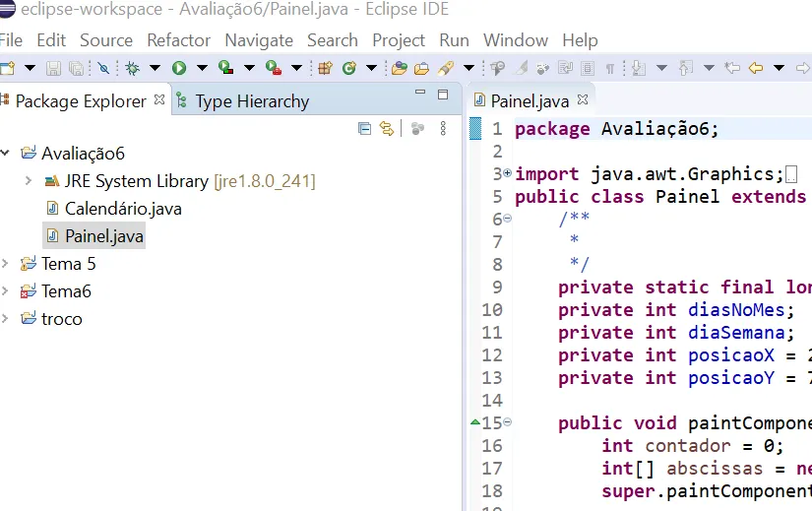The image size is (812, 511).
Task: Expand the folded import statements on line 3
Action: 507,173
